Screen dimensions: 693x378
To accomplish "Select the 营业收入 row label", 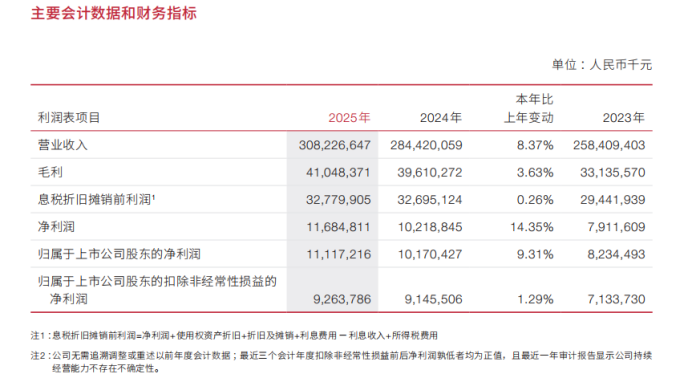I will point(62,145).
